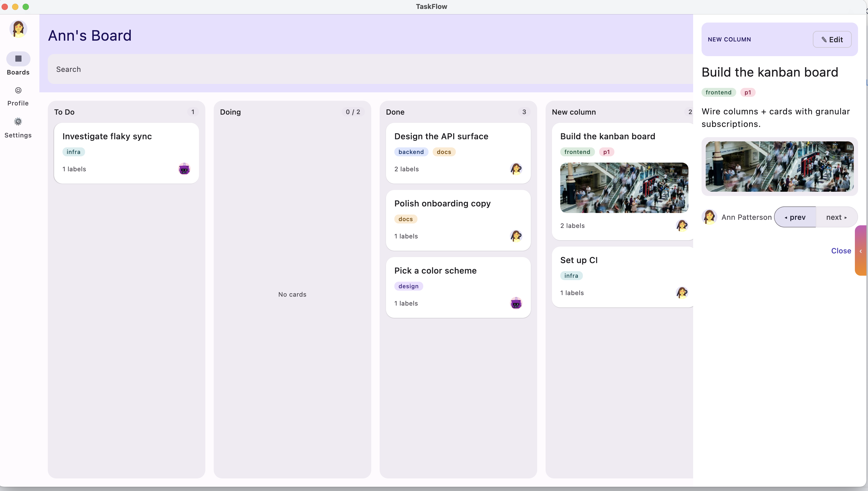The height and width of the screenshot is (491, 868).
Task: Click assignee avatar on Build the kanban board card
Action: pyautogui.click(x=682, y=225)
